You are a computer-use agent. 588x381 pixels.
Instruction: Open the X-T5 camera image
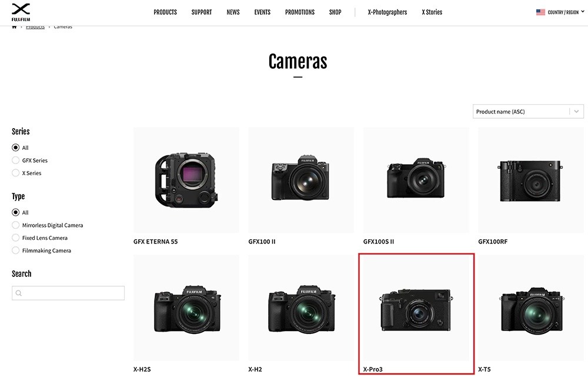click(x=531, y=308)
